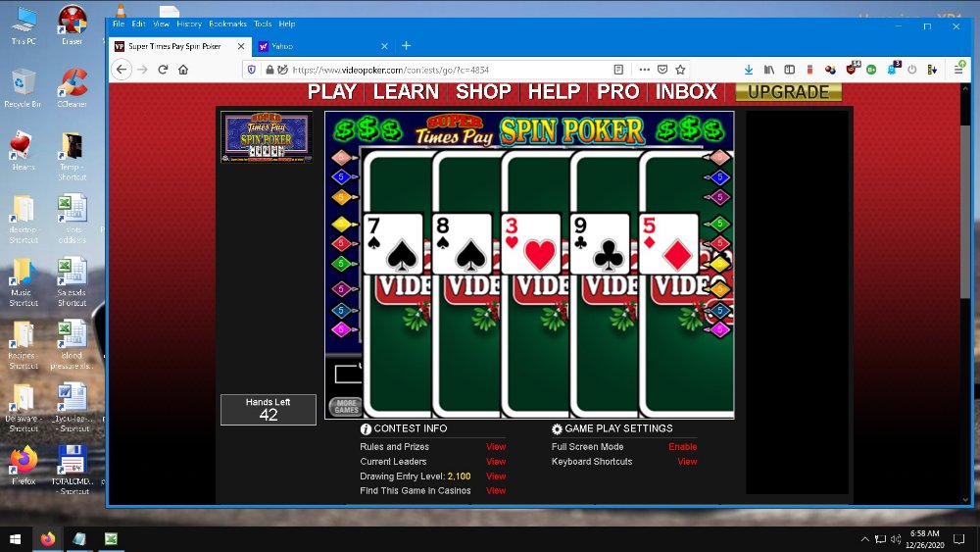Select the 3 of hearts card
This screenshot has width=980, height=552.
click(530, 244)
